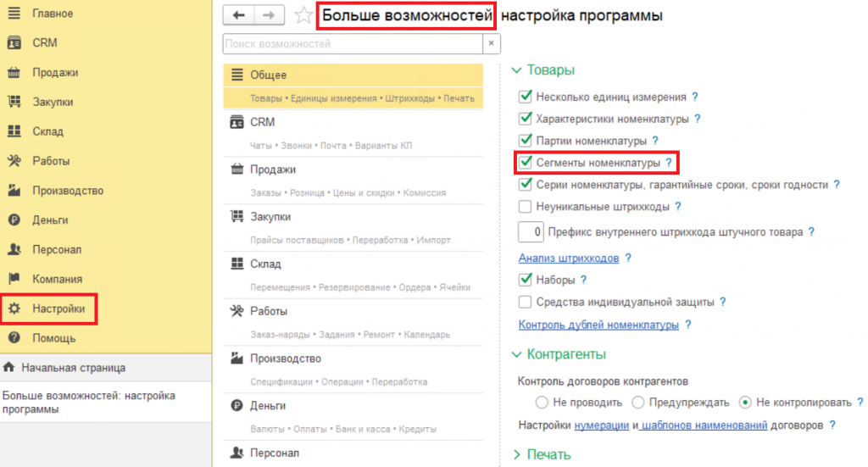The image size is (868, 467).
Task: Open шаблонов наименований link
Action: tap(704, 425)
